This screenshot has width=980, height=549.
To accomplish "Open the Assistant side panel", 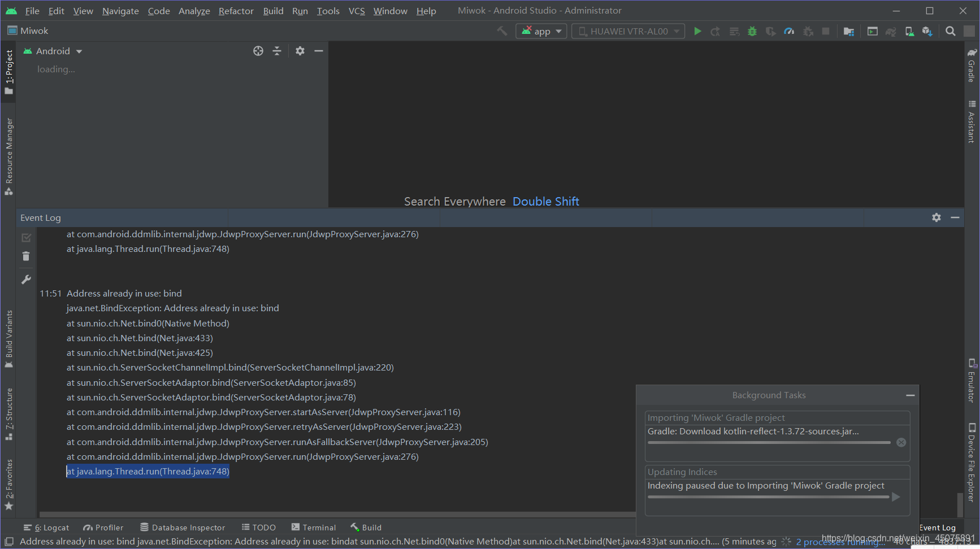I will (x=972, y=121).
